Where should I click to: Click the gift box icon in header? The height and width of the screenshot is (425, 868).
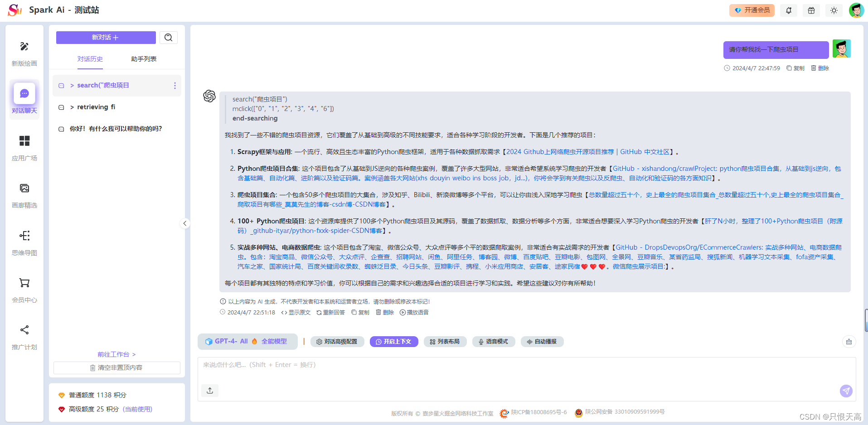coord(811,10)
